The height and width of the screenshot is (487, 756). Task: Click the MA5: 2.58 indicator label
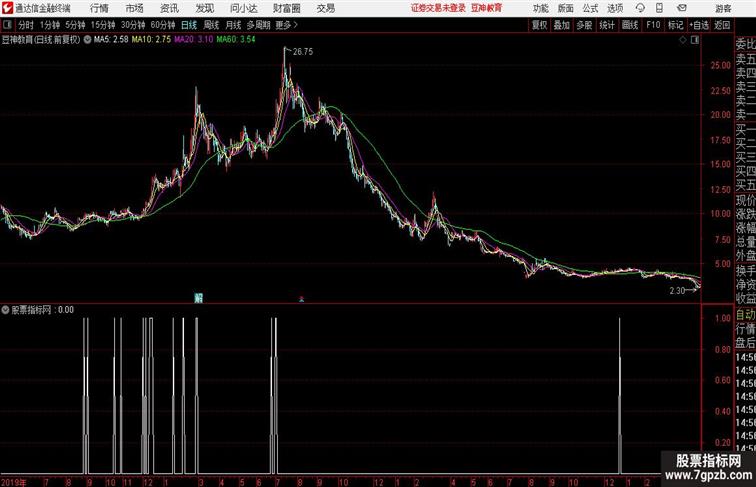coord(111,40)
